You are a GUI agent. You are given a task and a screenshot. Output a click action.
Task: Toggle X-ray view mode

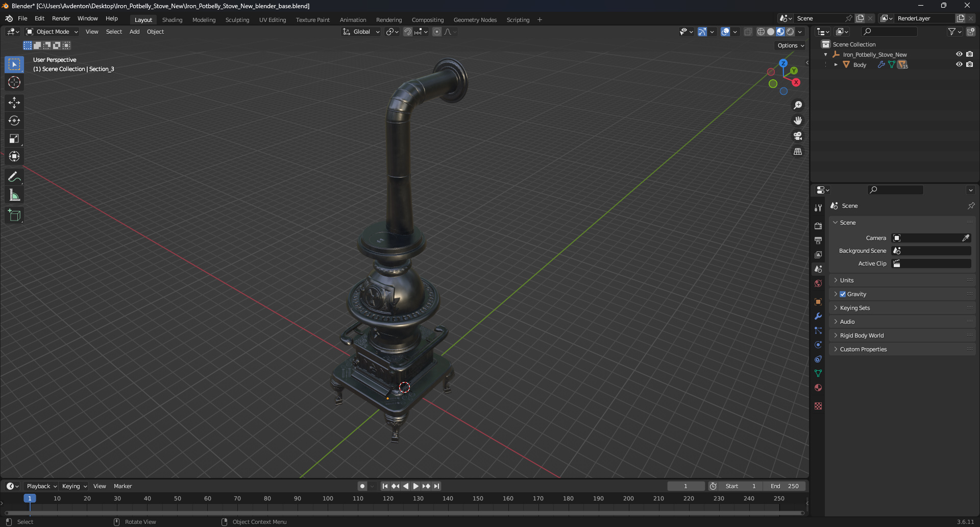[x=748, y=32]
